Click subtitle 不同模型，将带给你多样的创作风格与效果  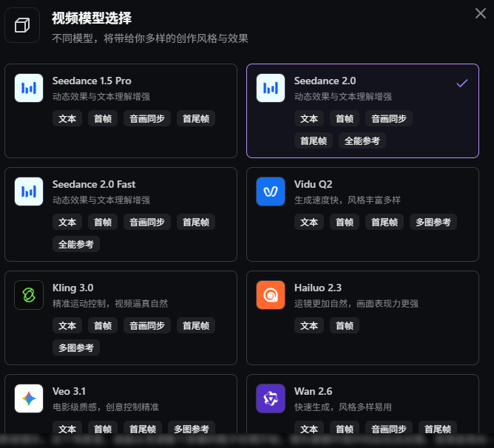point(150,38)
